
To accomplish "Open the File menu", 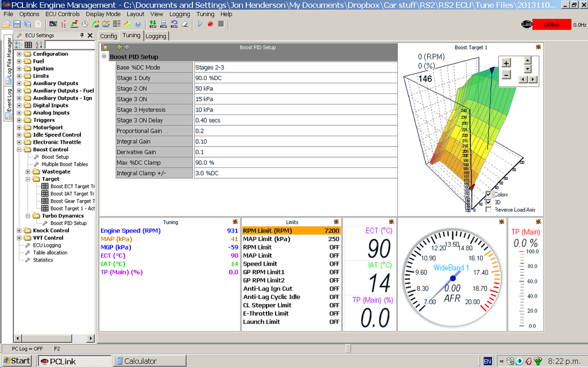I will [8, 14].
